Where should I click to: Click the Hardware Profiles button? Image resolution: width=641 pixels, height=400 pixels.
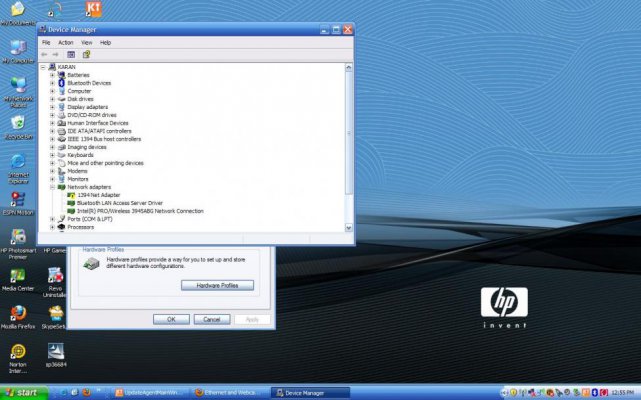(217, 285)
